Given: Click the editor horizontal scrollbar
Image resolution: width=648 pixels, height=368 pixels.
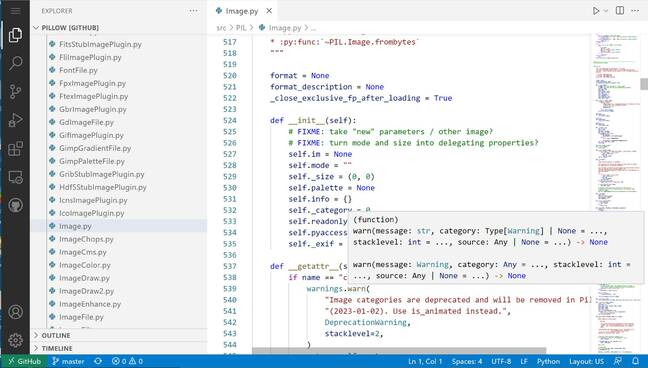Looking at the screenshot, I should pos(399,351).
